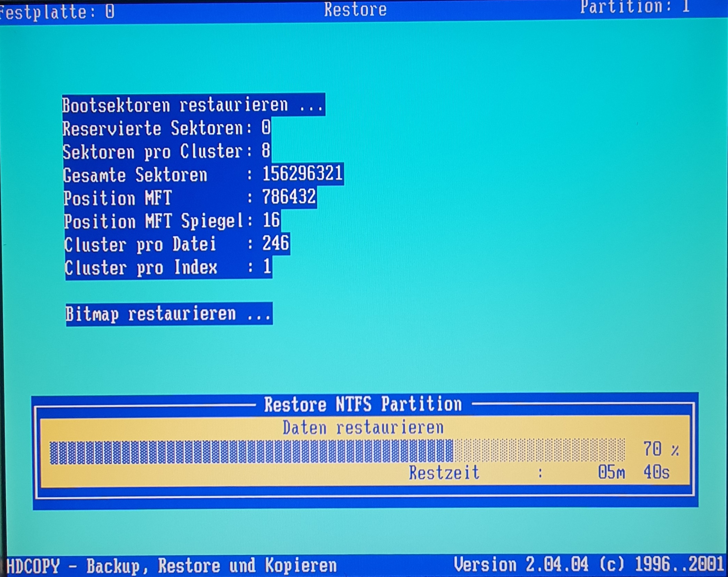Select the Sektoren pro Cluster line
Screen dimensions: 728x577
pyautogui.click(x=166, y=151)
